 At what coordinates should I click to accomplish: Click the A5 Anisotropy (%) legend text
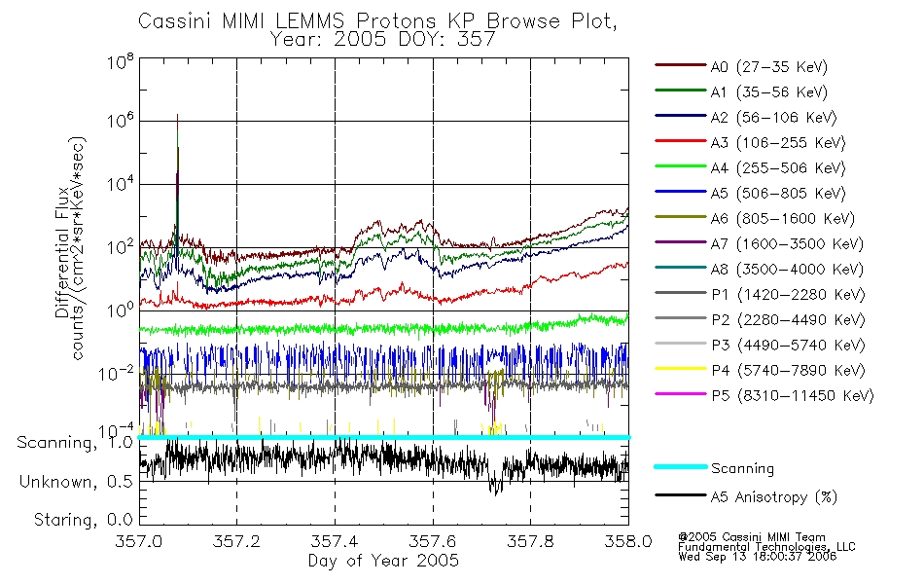(774, 497)
